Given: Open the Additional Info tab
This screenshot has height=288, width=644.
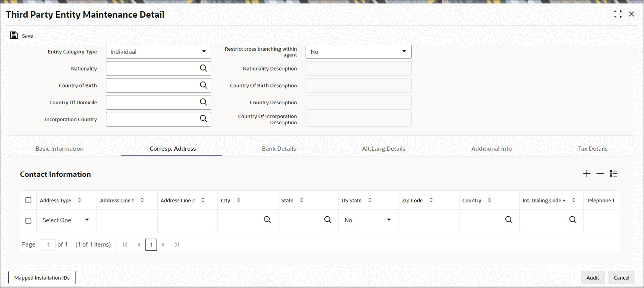Looking at the screenshot, I should click(491, 149).
